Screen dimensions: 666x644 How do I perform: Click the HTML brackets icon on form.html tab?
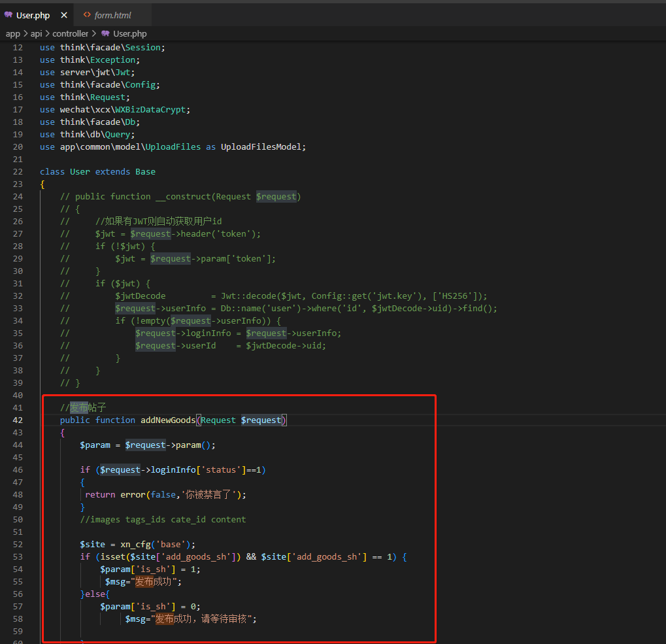pos(87,15)
